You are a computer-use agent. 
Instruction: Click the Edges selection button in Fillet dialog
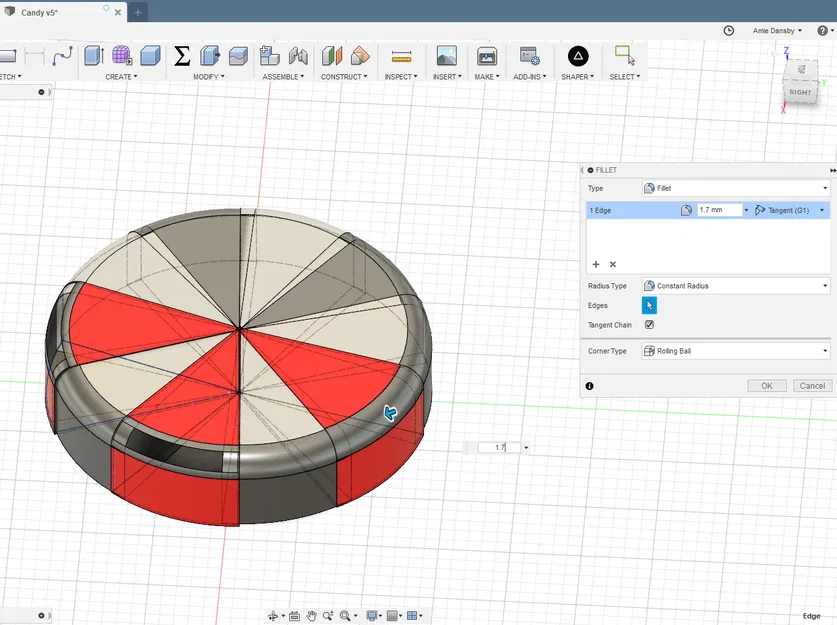650,305
